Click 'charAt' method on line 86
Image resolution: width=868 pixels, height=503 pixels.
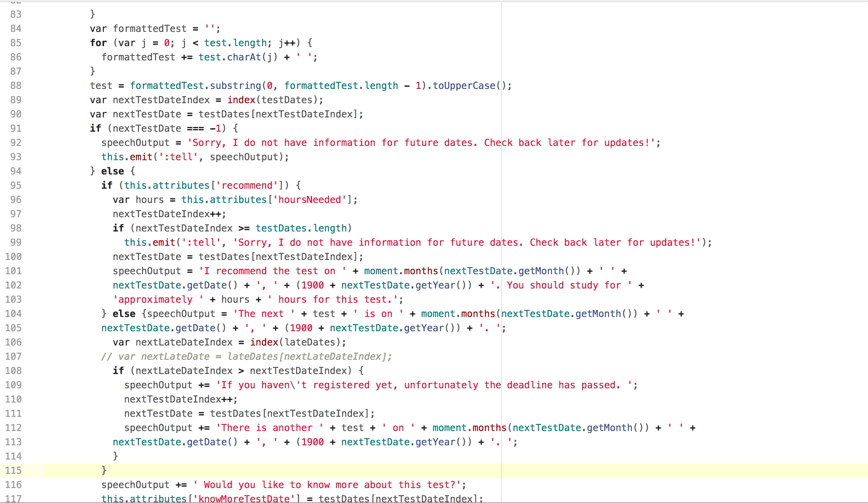244,57
